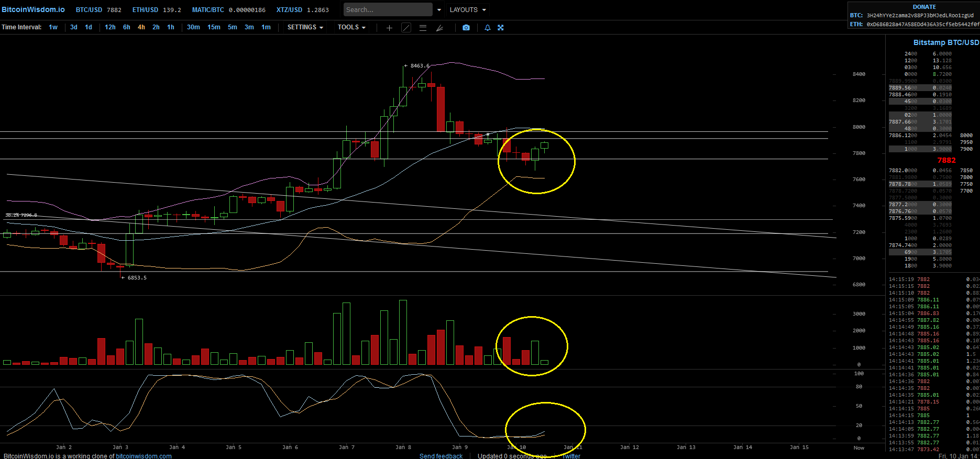Click the Jan 8 date on time axis
980x459 pixels.
(403, 447)
